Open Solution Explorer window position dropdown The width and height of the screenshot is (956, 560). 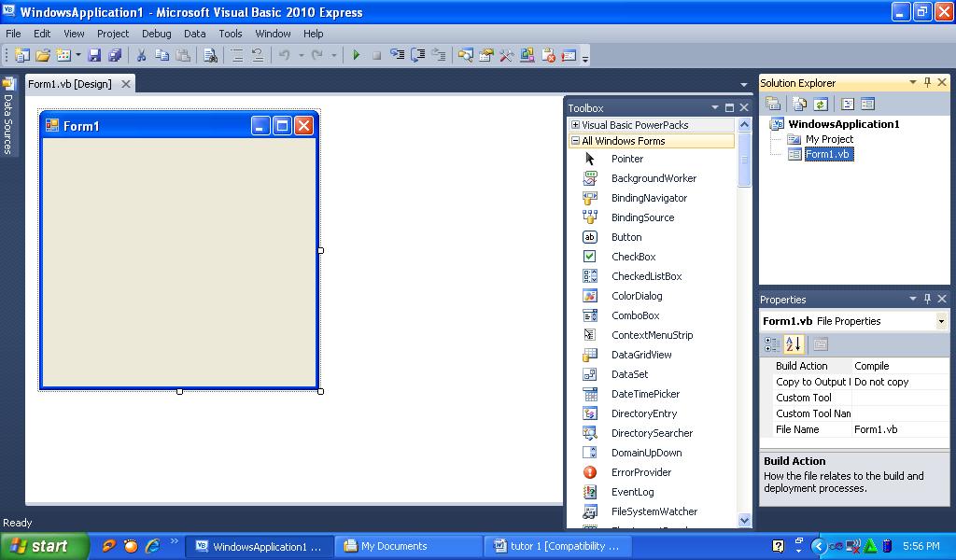click(x=913, y=81)
